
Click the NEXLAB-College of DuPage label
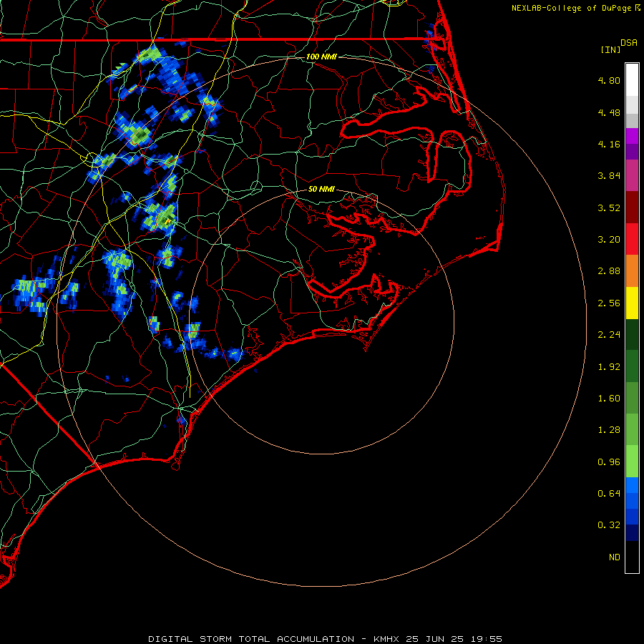point(572,8)
